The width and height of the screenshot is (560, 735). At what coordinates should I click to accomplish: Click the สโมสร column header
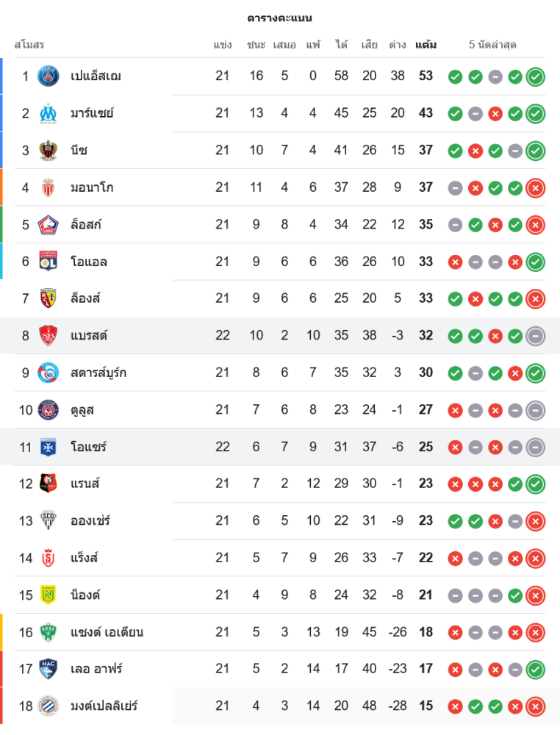point(29,45)
